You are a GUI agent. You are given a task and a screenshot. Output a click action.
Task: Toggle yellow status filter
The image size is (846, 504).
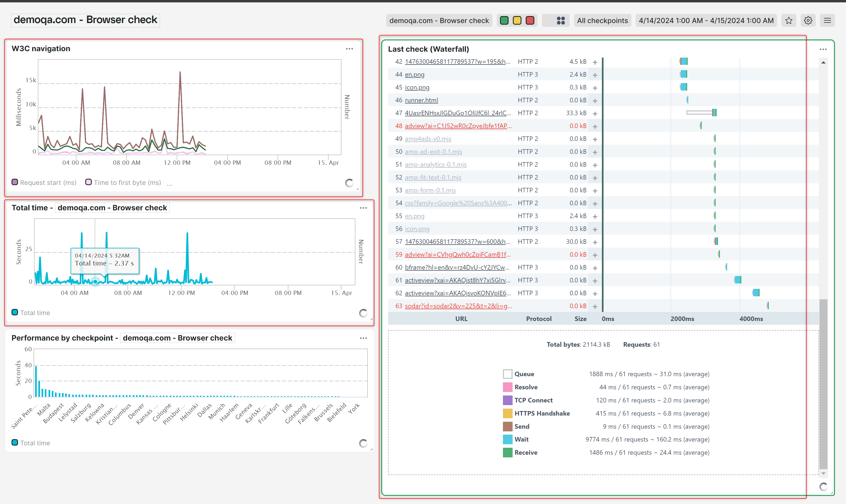517,21
